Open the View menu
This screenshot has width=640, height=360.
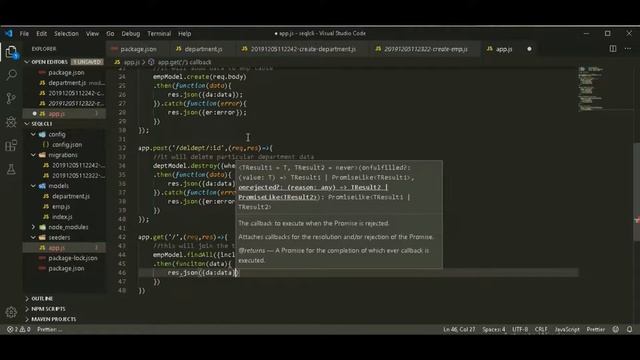(92, 33)
